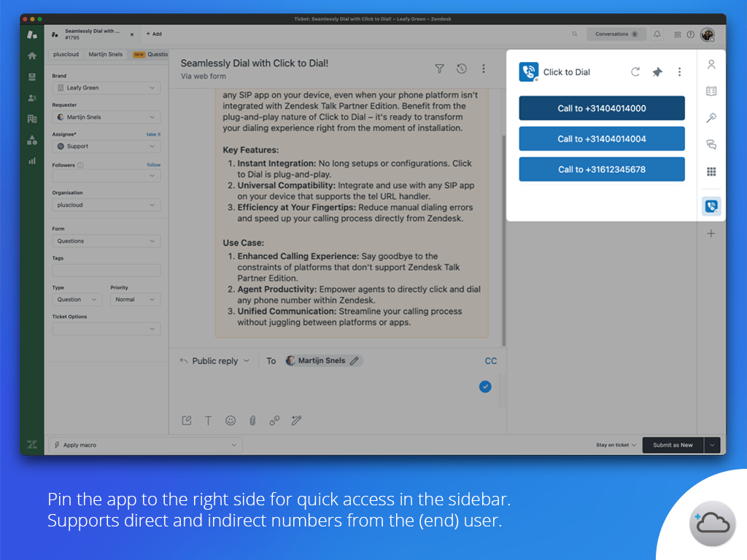
Task: Show ticket events history clock icon
Action: coord(461,69)
